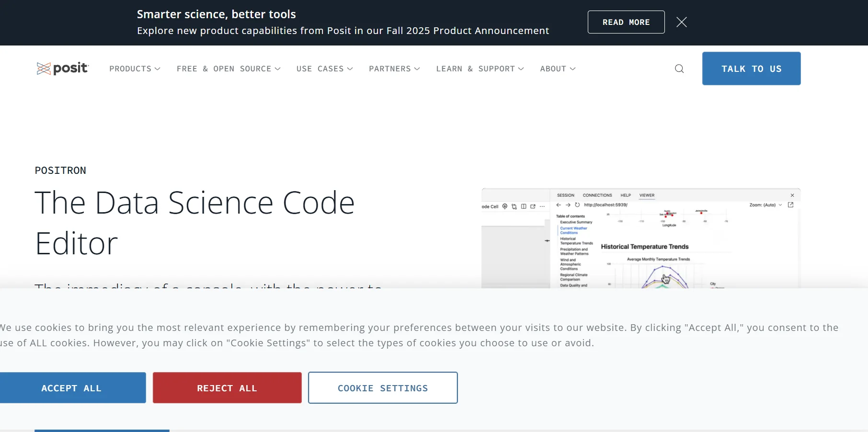The width and height of the screenshot is (868, 432).
Task: Accept all cookies
Action: [x=73, y=388]
